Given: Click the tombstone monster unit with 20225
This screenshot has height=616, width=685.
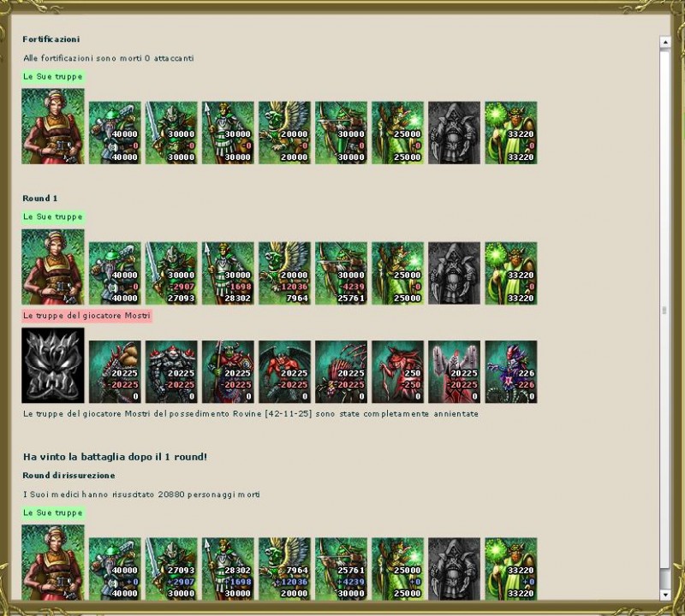Looking at the screenshot, I should click(454, 372).
